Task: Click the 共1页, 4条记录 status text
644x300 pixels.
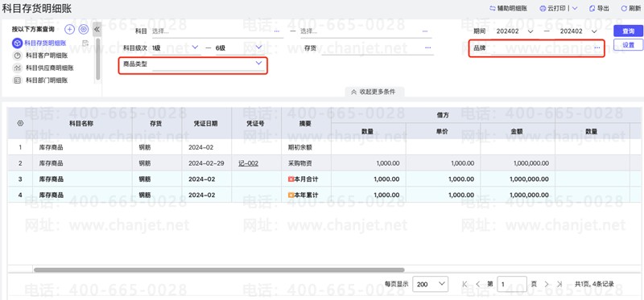Action: click(594, 284)
